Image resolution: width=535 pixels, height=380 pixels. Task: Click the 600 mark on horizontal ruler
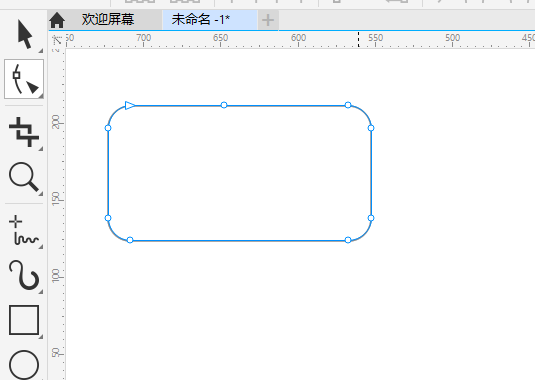pos(299,38)
